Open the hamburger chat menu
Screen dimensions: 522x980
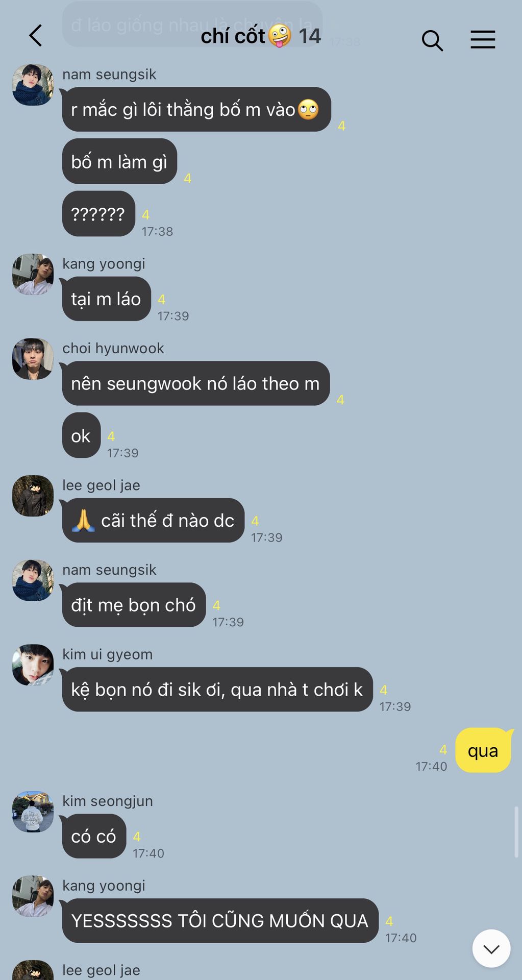click(483, 39)
